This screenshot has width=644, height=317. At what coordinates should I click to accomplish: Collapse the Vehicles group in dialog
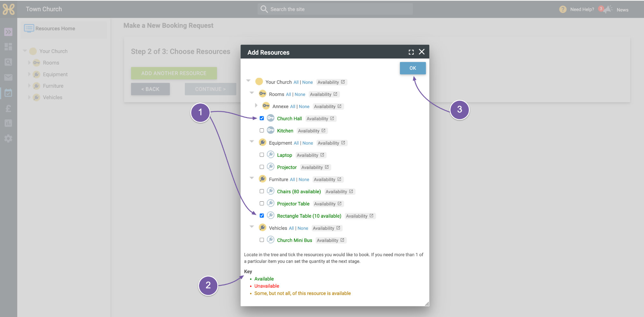[x=252, y=227]
